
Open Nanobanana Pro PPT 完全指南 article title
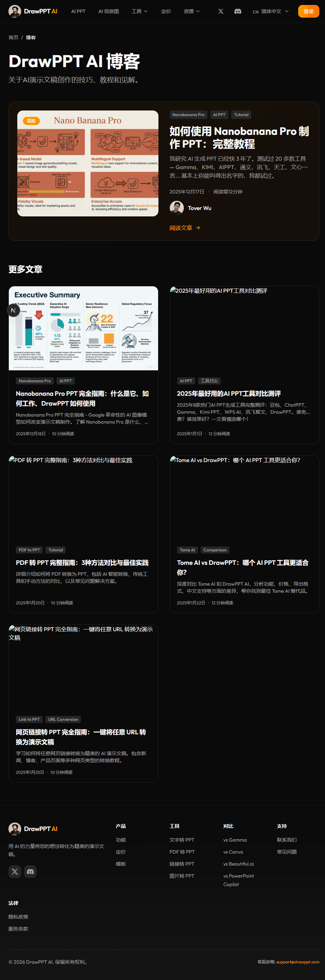click(82, 398)
